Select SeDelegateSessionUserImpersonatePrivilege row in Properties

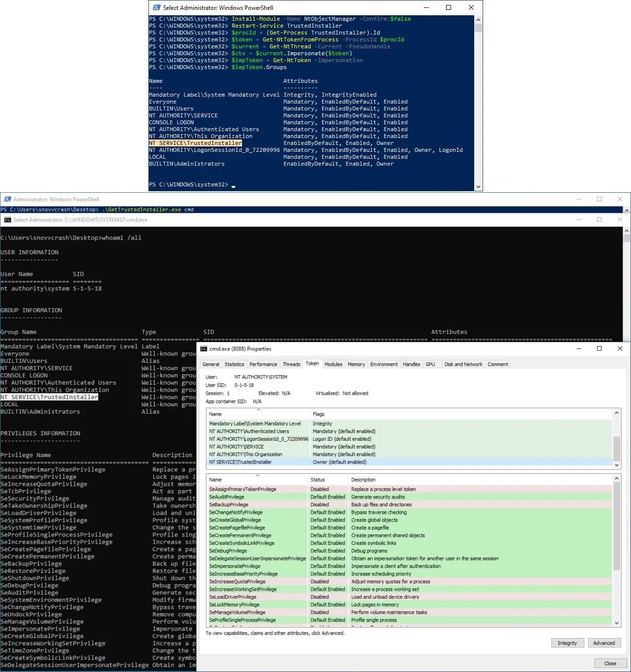(x=409, y=559)
